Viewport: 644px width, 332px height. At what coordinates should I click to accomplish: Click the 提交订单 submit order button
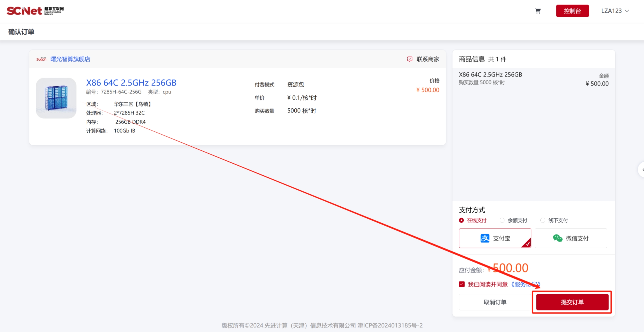(572, 302)
